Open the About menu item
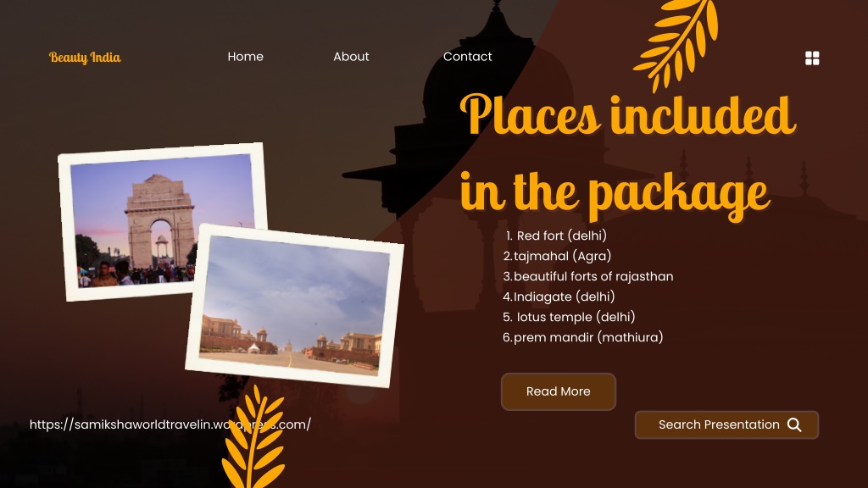This screenshot has width=868, height=488. [x=351, y=57]
